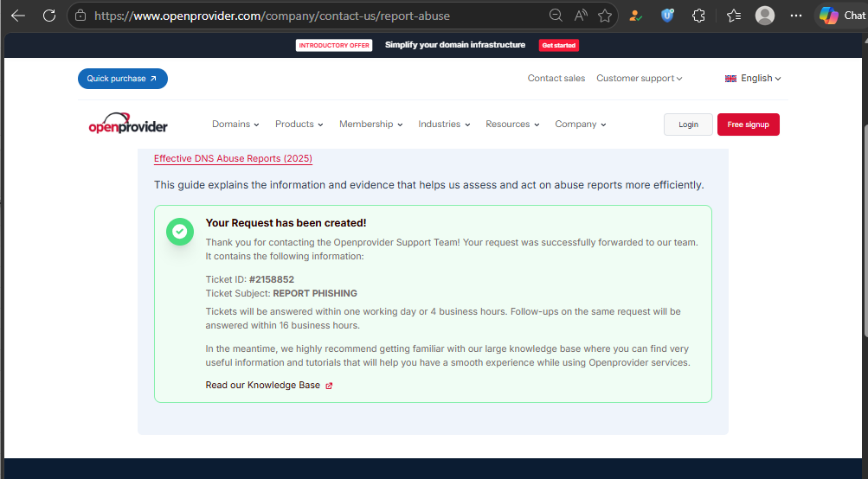Open the orange person extension icon

pos(635,16)
